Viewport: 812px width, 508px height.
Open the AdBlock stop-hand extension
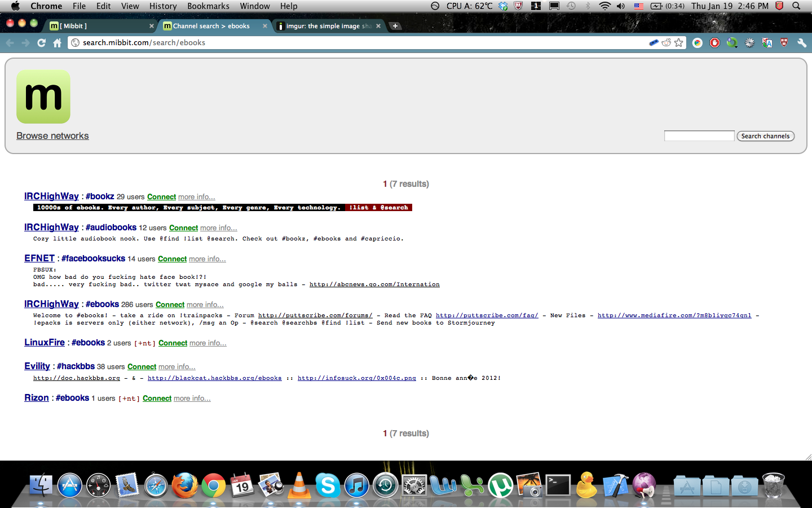(715, 43)
